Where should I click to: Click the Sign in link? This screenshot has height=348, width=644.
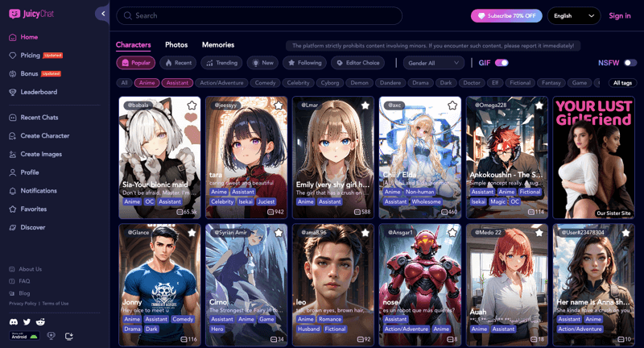click(x=620, y=15)
